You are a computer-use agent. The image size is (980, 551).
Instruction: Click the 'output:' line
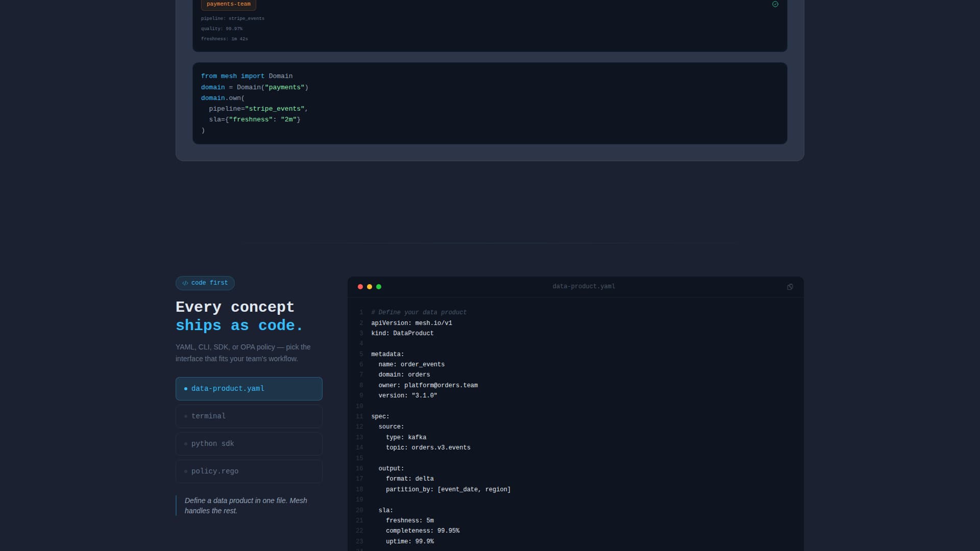coord(391,468)
